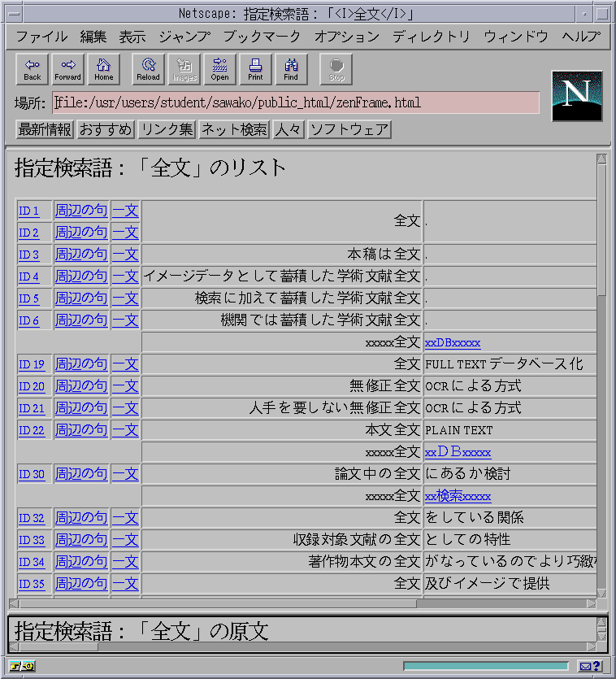616x679 pixels.
Task: Reload the current page
Action: click(148, 69)
